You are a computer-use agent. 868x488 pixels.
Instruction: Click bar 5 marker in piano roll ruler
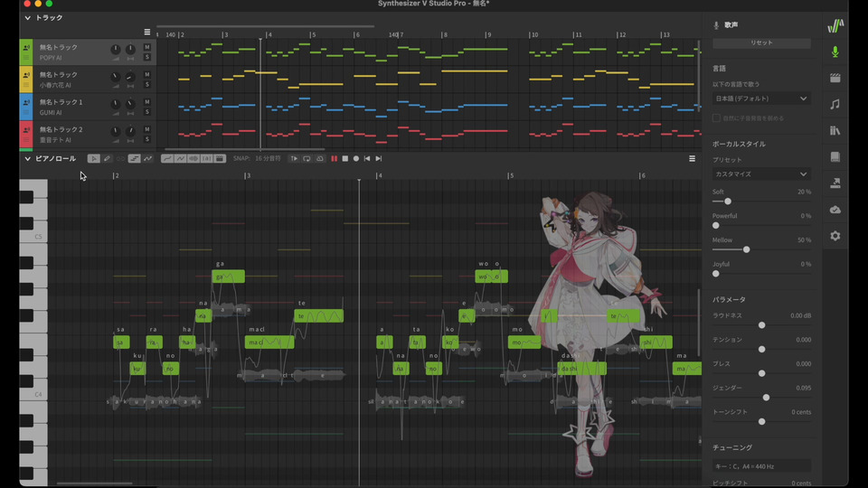[x=510, y=175]
